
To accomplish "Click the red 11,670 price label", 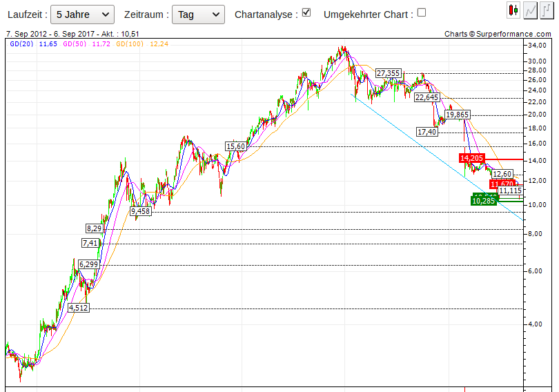I will (x=501, y=184).
